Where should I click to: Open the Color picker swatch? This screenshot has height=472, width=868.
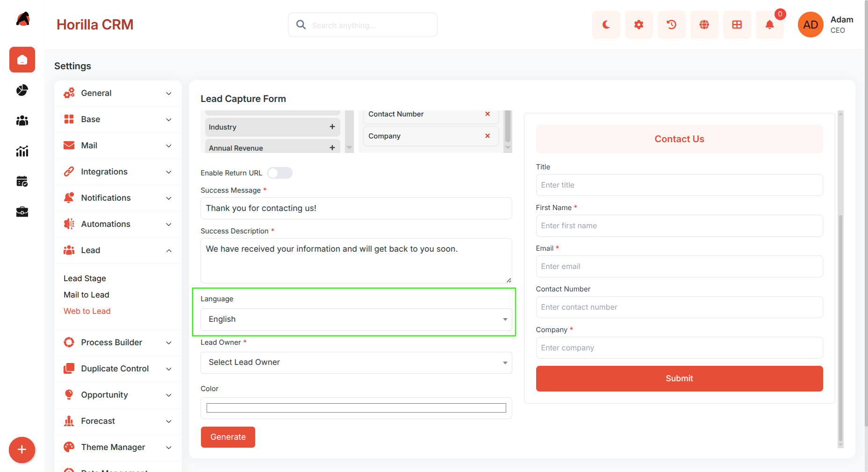[356, 408]
